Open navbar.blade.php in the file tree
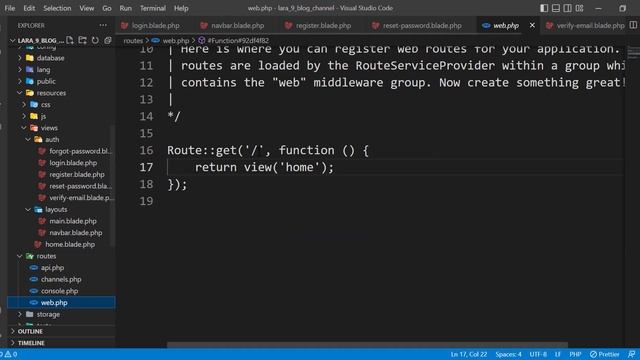Screen dimensions: 640x360 click(x=70, y=233)
